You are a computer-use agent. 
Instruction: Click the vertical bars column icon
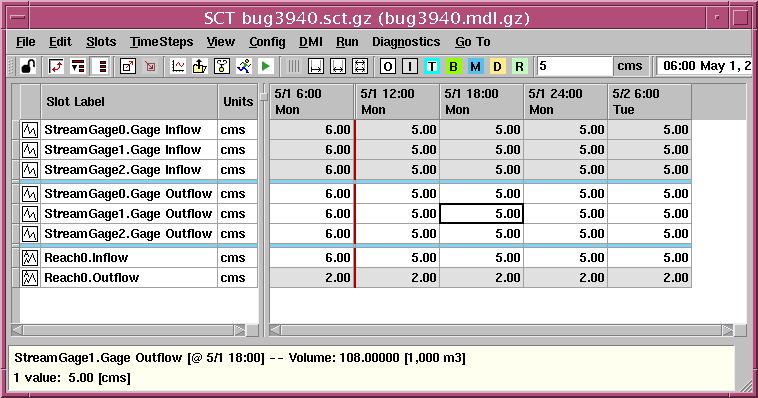click(293, 66)
